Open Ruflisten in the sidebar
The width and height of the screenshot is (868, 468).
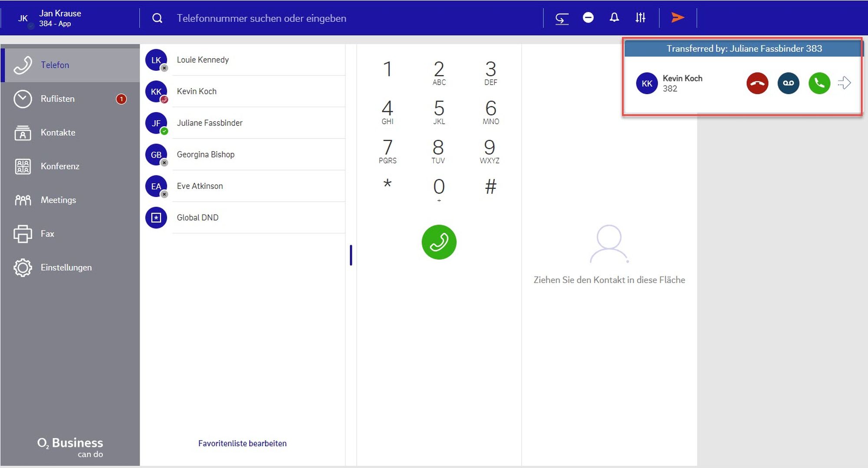point(57,99)
